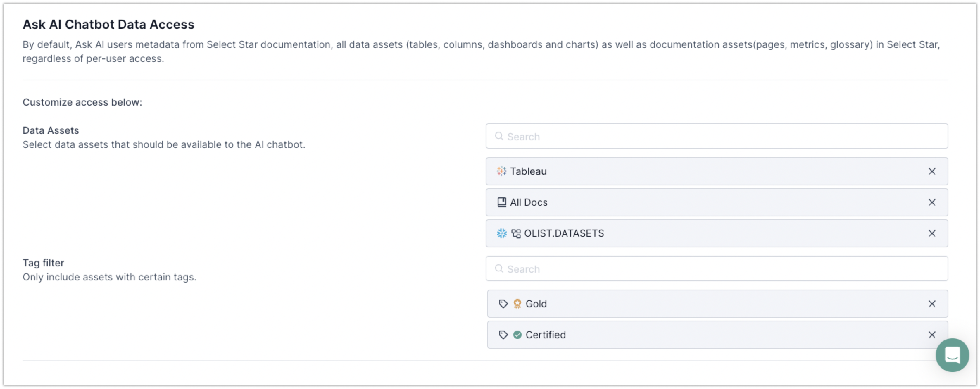The height and width of the screenshot is (389, 980).
Task: Open the chat support bubble
Action: pyautogui.click(x=952, y=355)
